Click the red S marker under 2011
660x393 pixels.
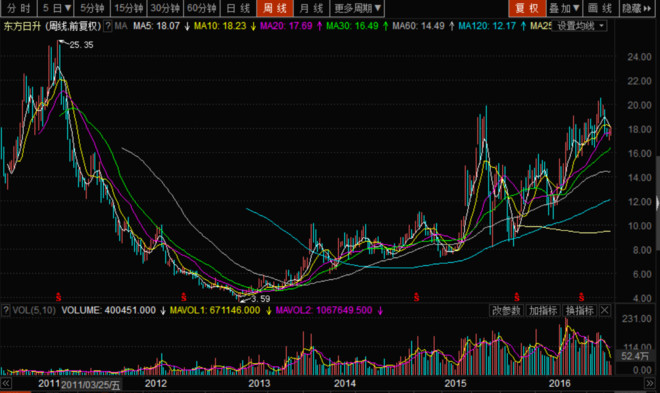coord(59,297)
